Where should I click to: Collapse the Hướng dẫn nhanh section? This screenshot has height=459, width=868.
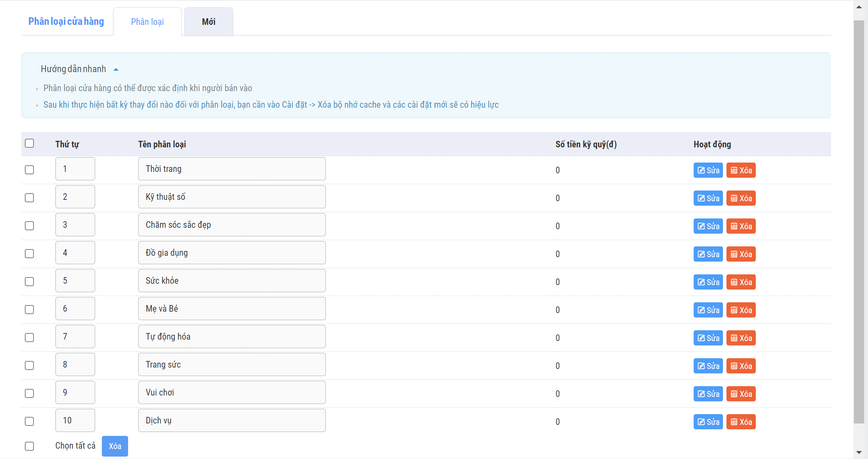[x=116, y=69]
